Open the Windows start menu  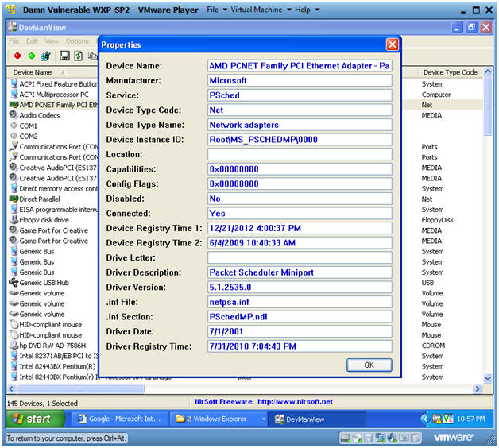[35, 419]
